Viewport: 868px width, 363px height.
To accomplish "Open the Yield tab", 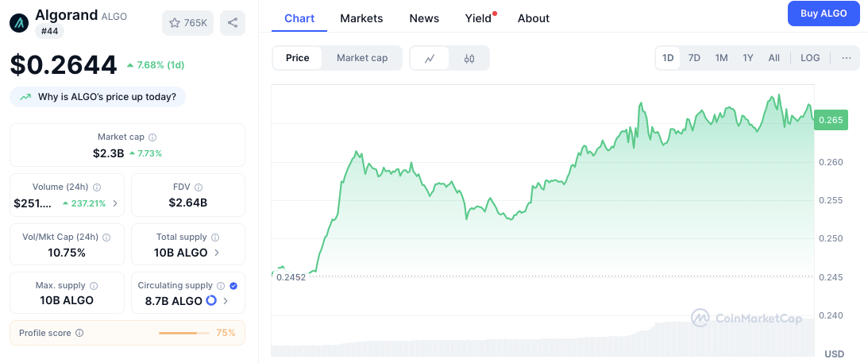I will 478,17.
